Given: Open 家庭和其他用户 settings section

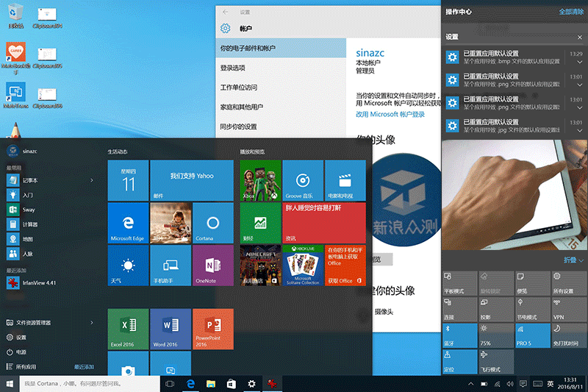Looking at the screenshot, I should tap(243, 107).
